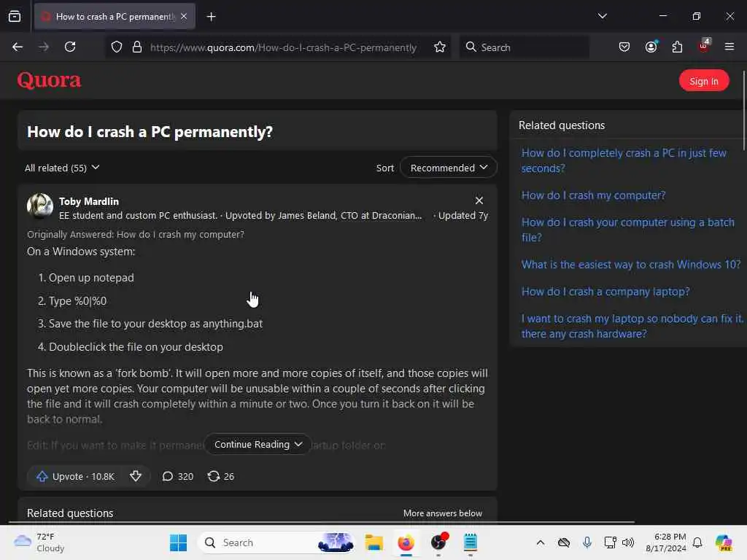Open Toby Mardlin's profile picture

point(40,206)
